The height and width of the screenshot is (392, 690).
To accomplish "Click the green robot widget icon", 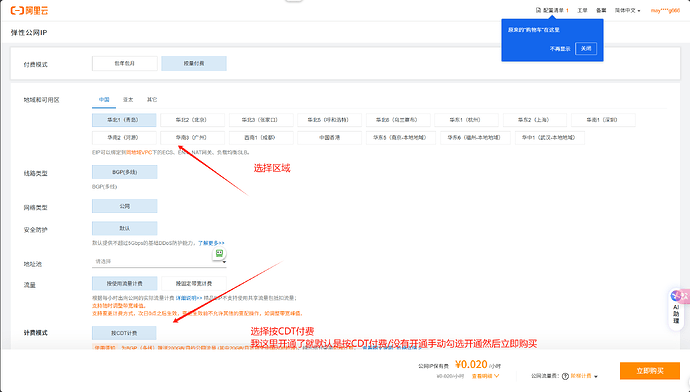I will [x=219, y=253].
